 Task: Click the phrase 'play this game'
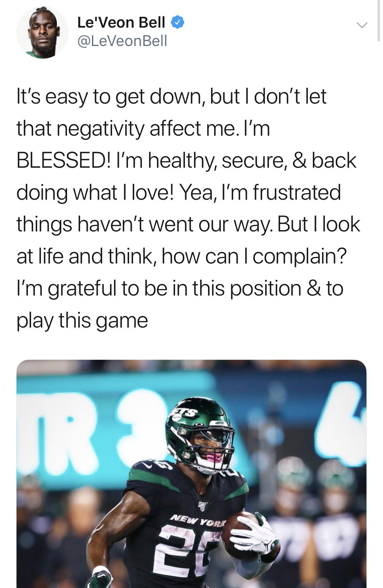coord(82,320)
